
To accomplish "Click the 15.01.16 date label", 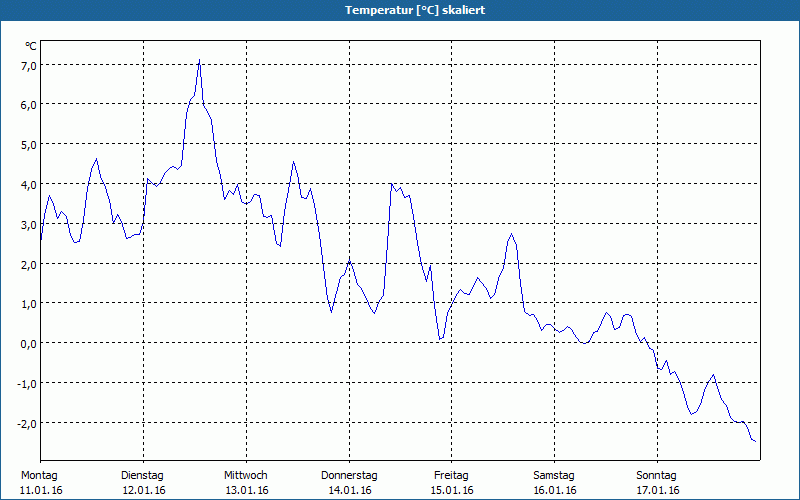I will click(452, 490).
